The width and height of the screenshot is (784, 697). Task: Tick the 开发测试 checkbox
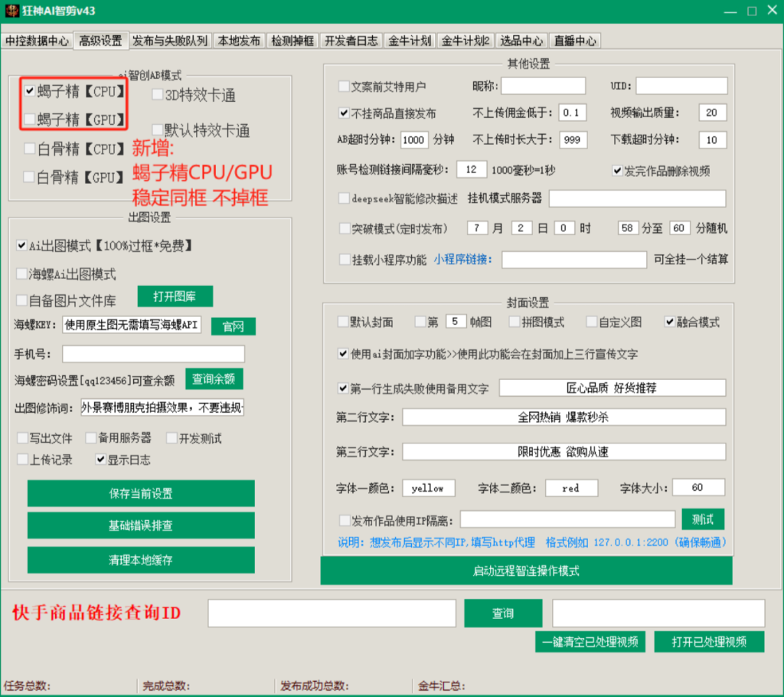(x=171, y=438)
